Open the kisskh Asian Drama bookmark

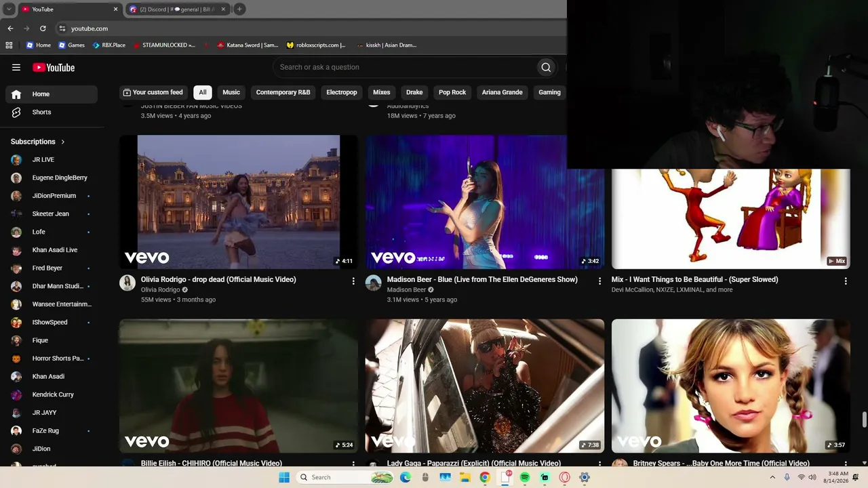tap(386, 45)
